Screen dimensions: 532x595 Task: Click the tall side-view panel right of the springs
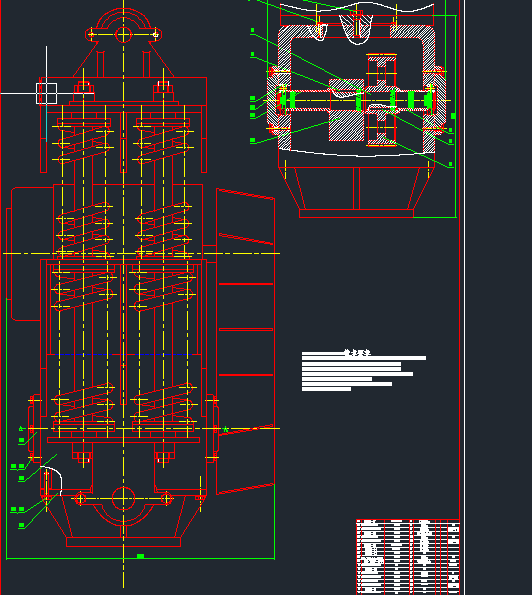tap(245, 342)
